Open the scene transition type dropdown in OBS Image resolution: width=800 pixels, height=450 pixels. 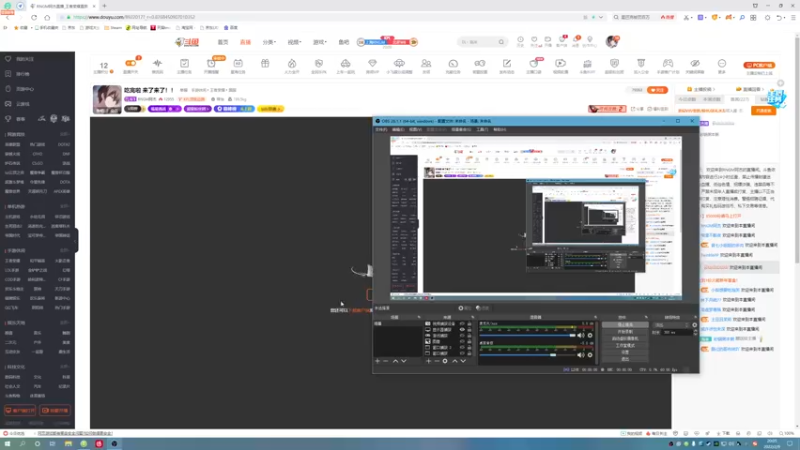[671, 325]
